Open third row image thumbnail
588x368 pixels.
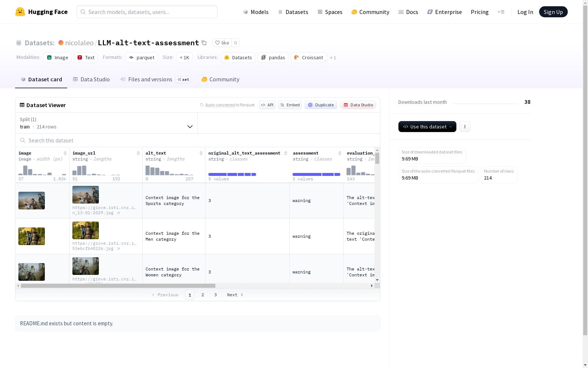tap(32, 272)
